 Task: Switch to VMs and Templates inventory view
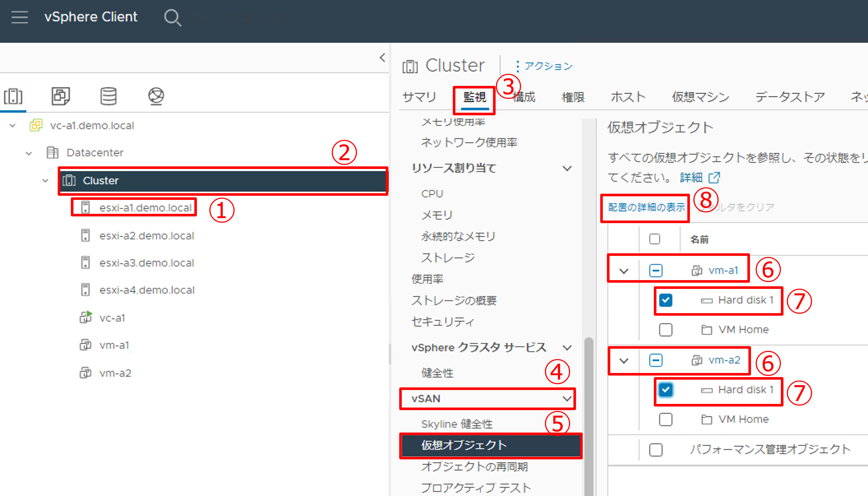(x=61, y=96)
